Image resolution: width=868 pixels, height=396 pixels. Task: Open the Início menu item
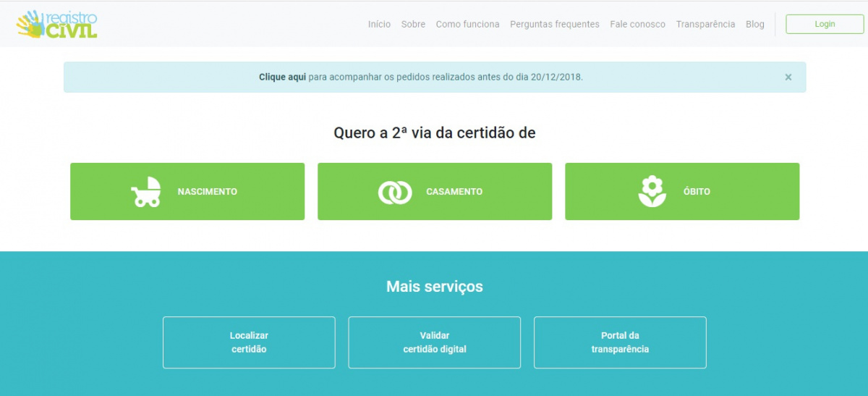(x=379, y=24)
